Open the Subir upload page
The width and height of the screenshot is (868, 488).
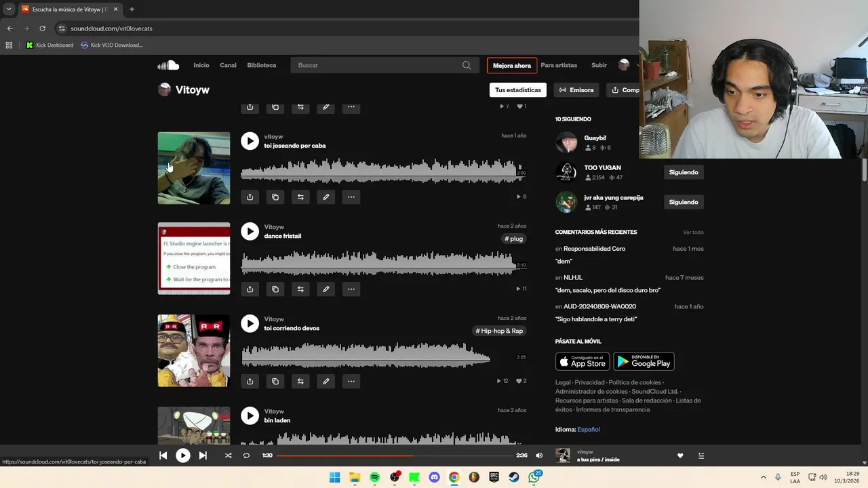click(x=599, y=65)
